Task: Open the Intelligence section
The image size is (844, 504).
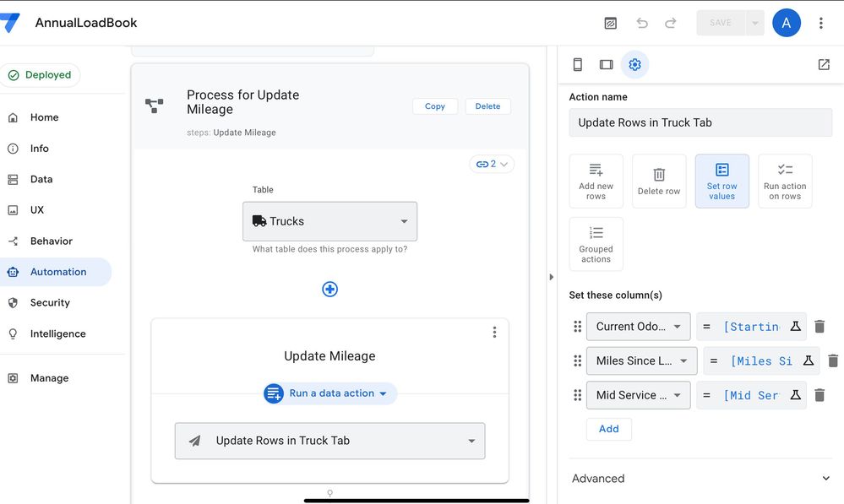Action: tap(57, 333)
